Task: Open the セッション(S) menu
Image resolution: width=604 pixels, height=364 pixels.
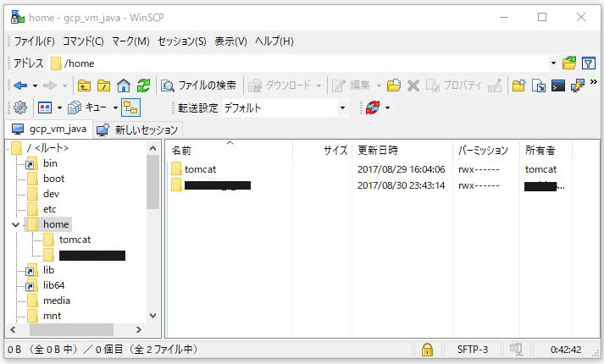Action: click(x=182, y=41)
